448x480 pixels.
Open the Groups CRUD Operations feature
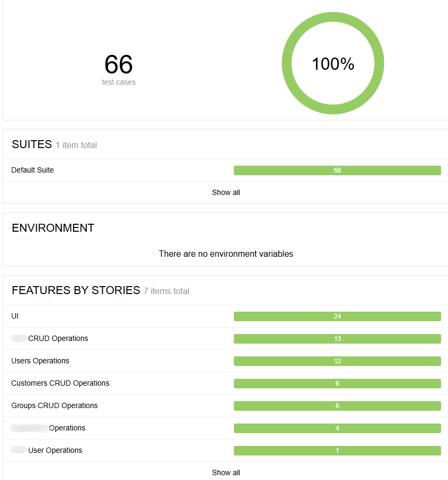pos(54,405)
